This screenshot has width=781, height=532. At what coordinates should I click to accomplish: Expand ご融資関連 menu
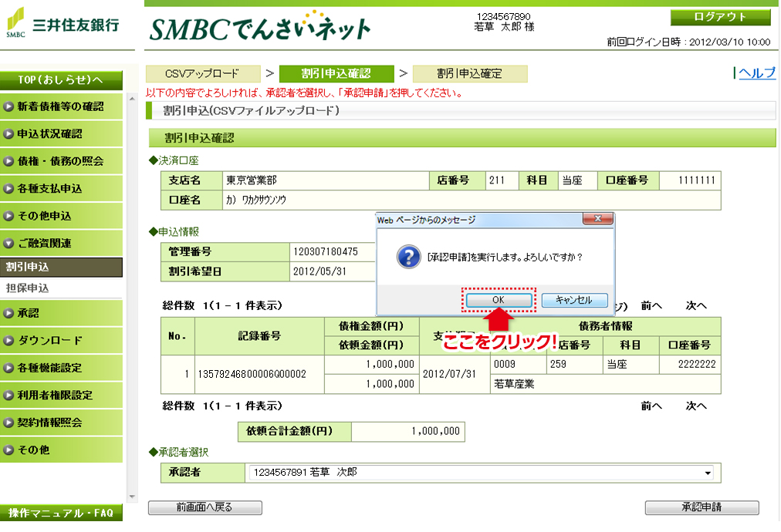pyautogui.click(x=61, y=244)
